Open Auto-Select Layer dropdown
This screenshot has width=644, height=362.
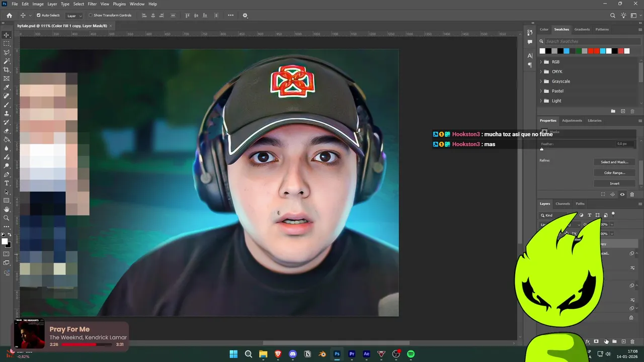[74, 16]
